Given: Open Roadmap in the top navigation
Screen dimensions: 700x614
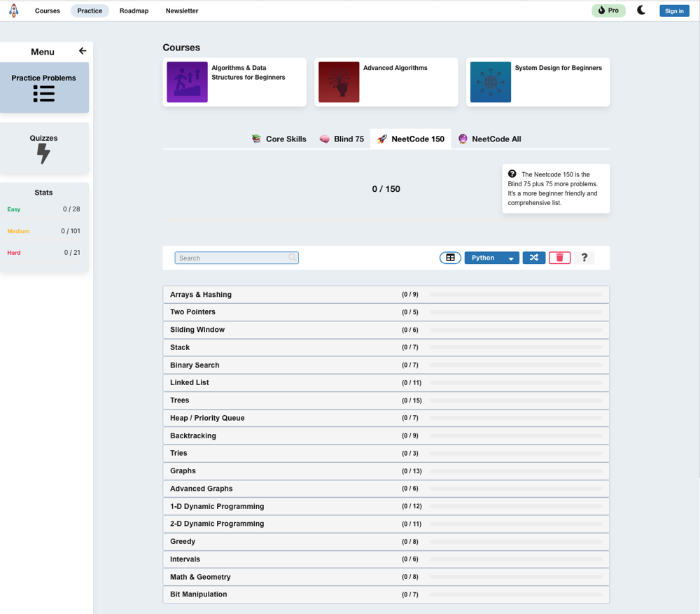Looking at the screenshot, I should 134,11.
